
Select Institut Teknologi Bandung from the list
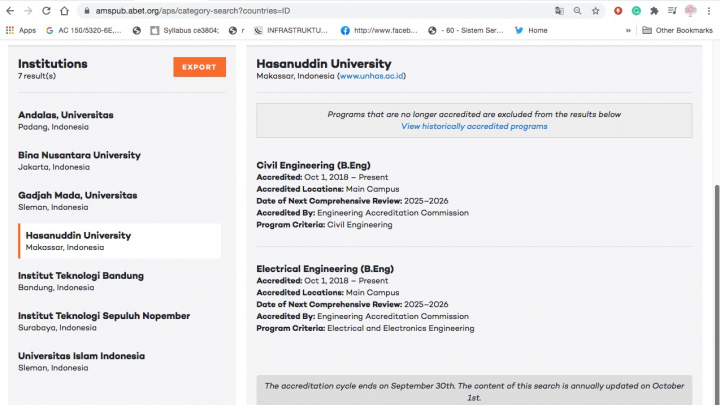coord(81,276)
